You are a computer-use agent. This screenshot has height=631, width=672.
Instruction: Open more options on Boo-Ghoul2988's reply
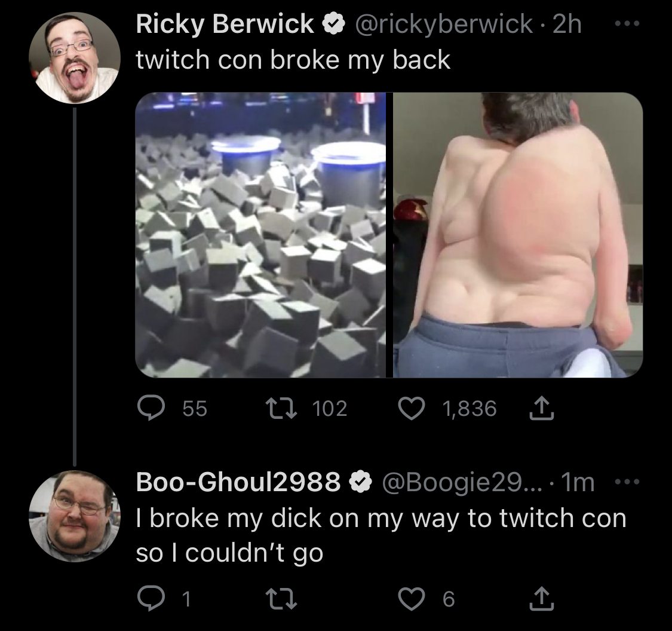coord(627,482)
